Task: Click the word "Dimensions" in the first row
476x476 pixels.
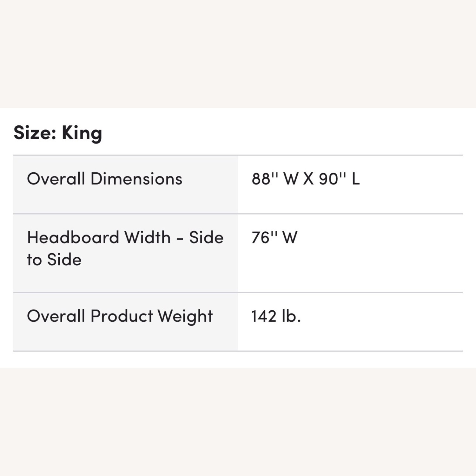Action: (136, 179)
